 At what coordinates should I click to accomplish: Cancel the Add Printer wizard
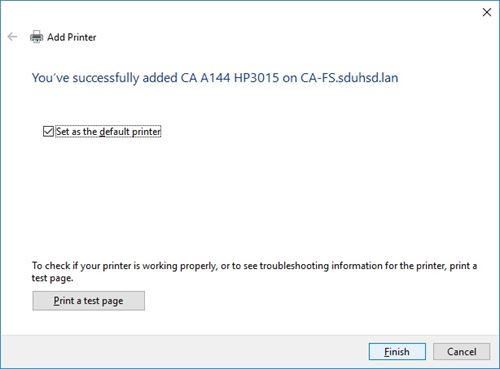[462, 352]
